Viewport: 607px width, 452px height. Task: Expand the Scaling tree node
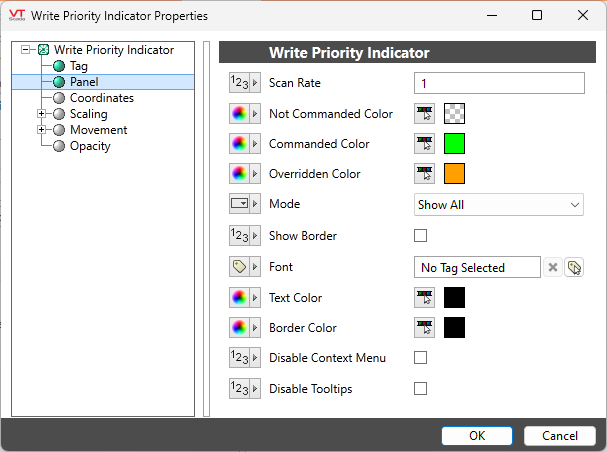42,114
